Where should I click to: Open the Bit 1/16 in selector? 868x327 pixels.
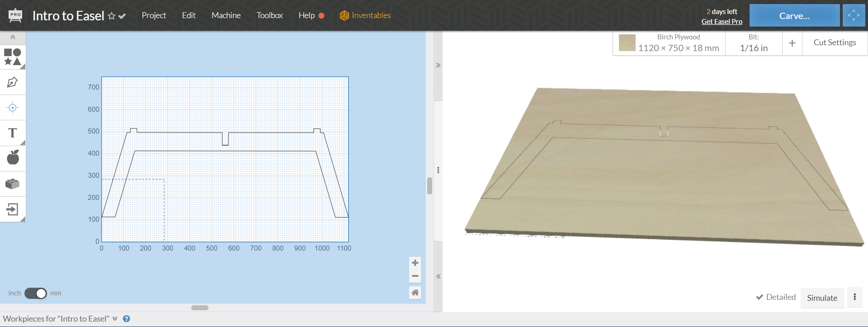click(x=754, y=43)
